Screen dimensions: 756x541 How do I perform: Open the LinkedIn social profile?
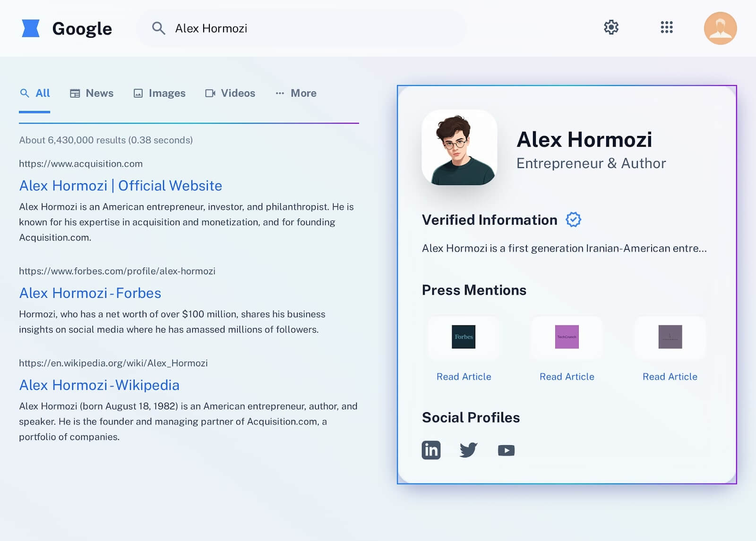click(431, 450)
